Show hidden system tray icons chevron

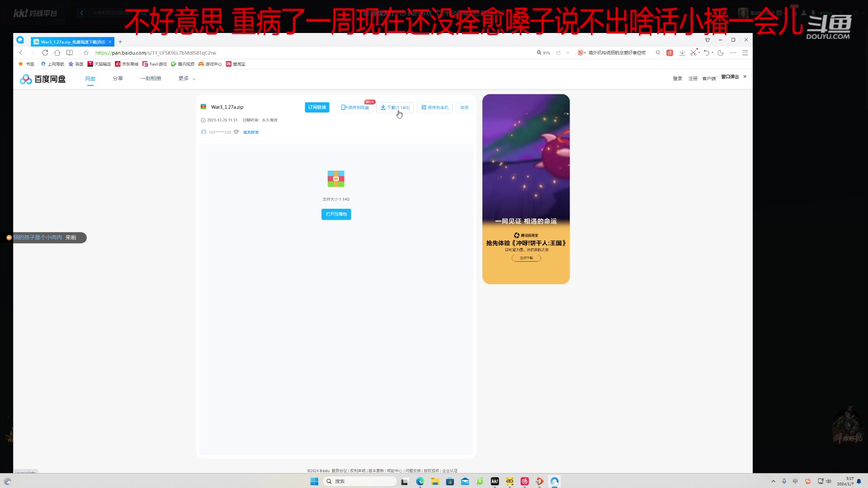point(773,481)
